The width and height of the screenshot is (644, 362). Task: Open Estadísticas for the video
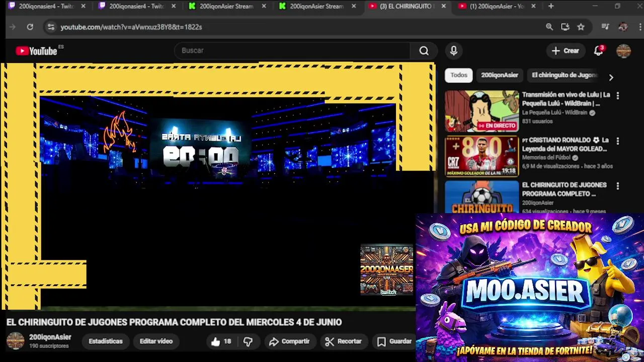pos(106,341)
